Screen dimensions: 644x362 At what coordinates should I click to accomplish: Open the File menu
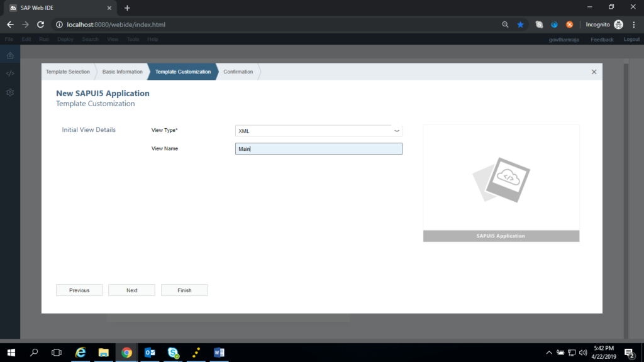pos(9,40)
